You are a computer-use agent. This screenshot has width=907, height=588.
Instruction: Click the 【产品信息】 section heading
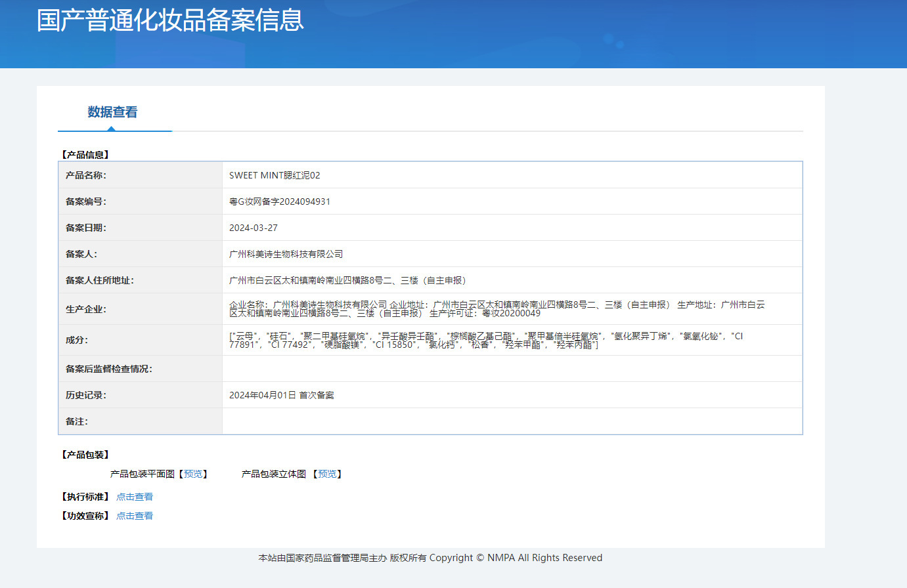pos(85,155)
